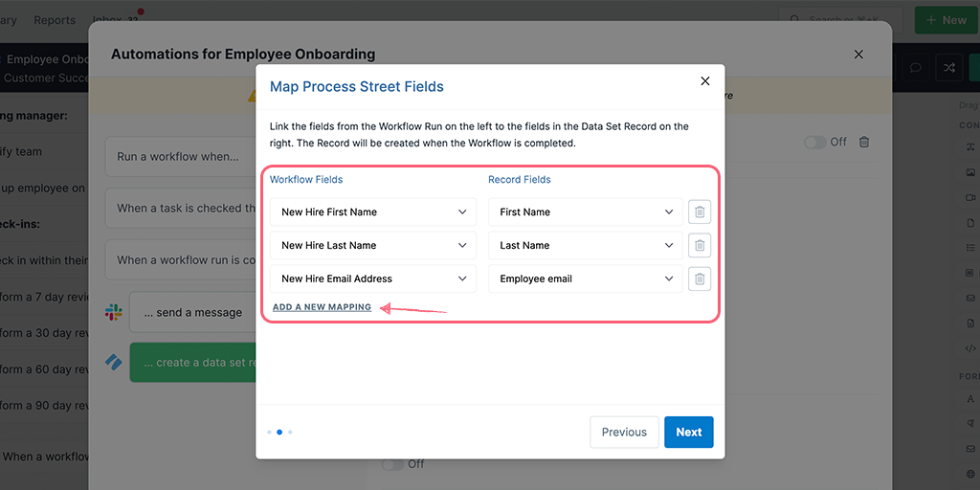Close the Automations for Employee Onboarding modal
980x490 pixels.
[x=858, y=55]
